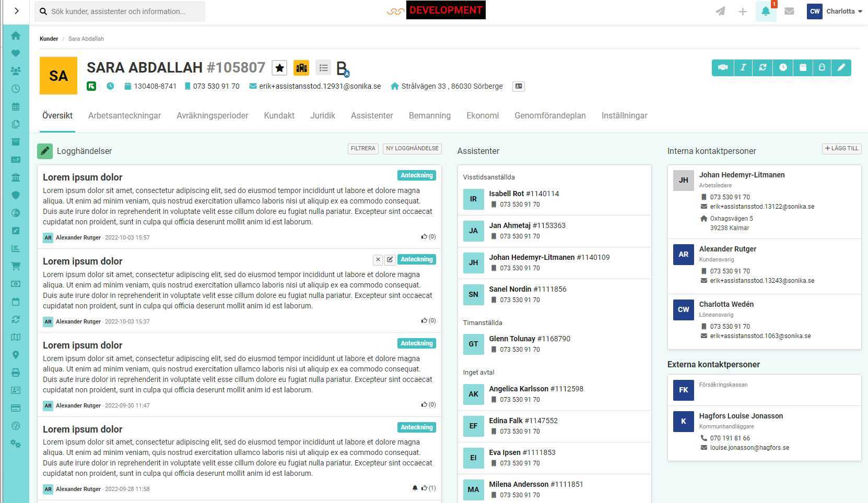Viewport: 868px width, 503px height.
Task: Open the Kundakt tab
Action: (x=279, y=115)
